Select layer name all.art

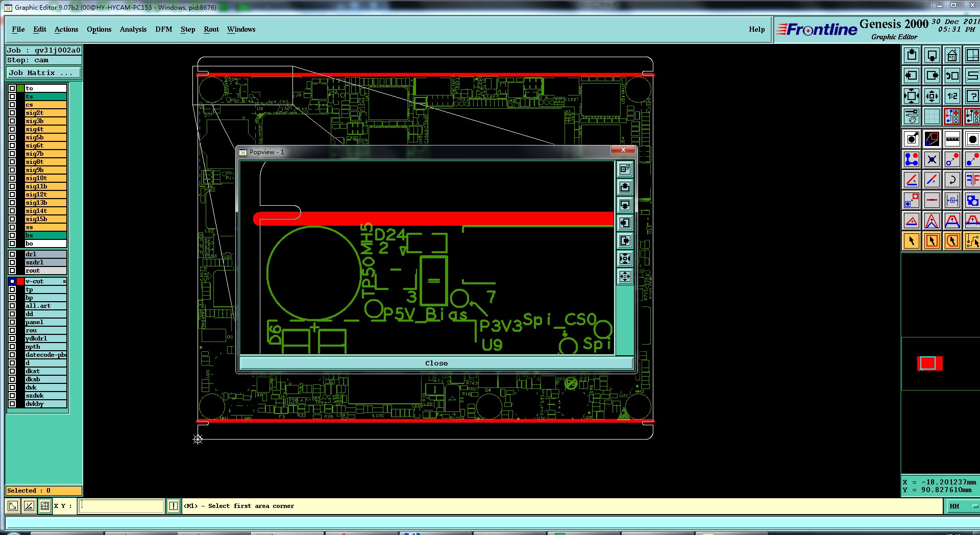46,306
